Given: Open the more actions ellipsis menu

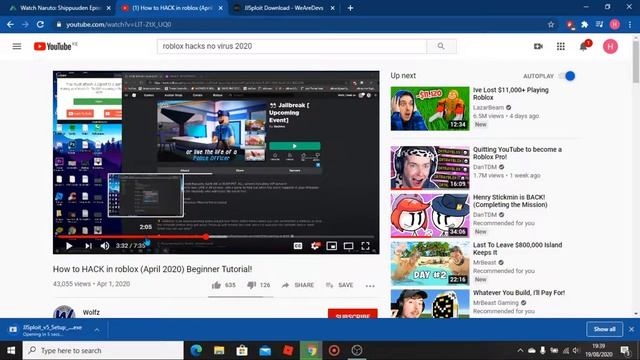Looking at the screenshot, I should 370,286.
